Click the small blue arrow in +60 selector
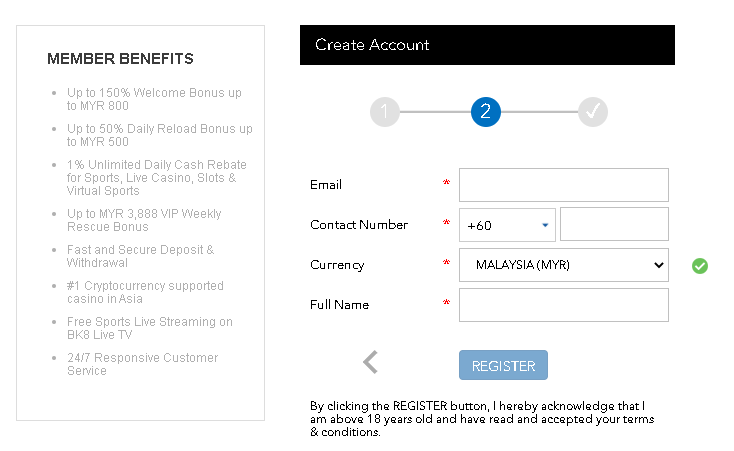Screen dimensions: 734x451 coord(545,225)
